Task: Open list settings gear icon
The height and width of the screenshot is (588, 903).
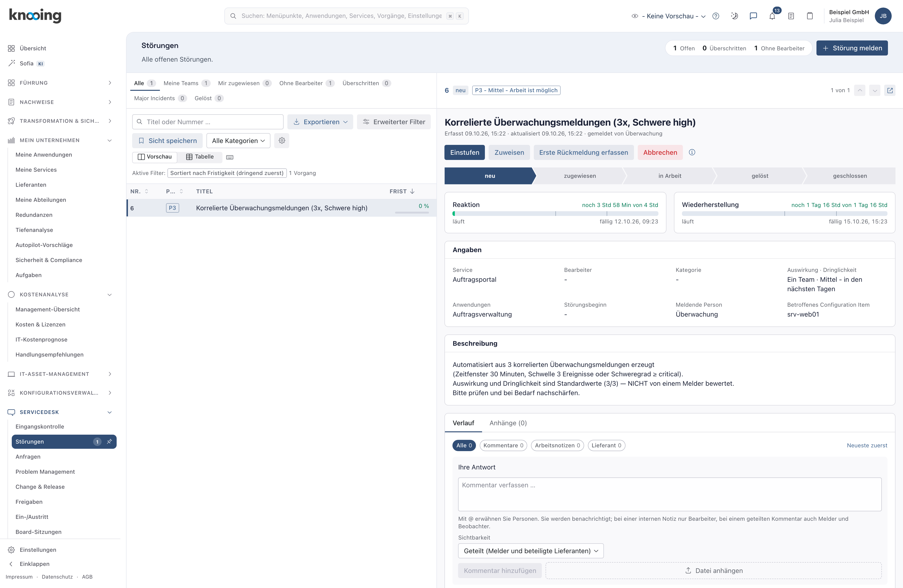Action: [281, 140]
